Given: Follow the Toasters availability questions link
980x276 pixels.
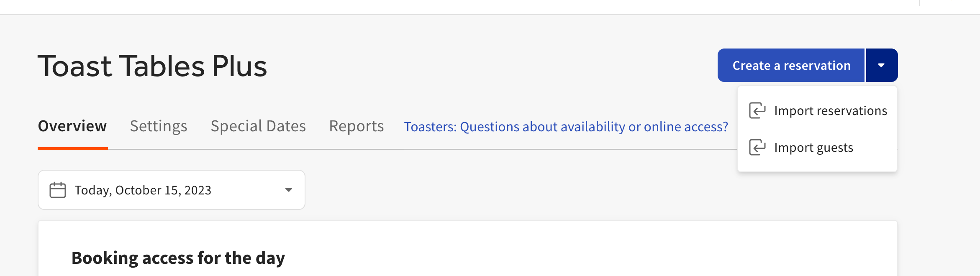Looking at the screenshot, I should [x=566, y=127].
